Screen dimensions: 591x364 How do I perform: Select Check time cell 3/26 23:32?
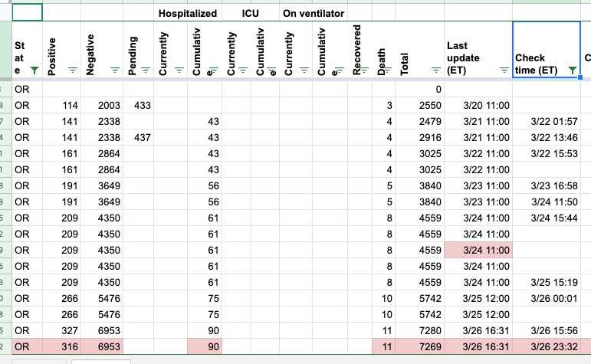point(547,346)
